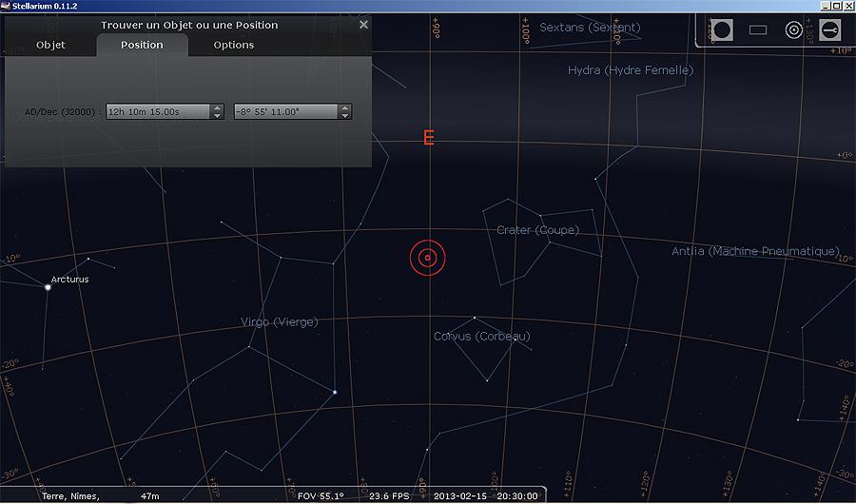Click the time 20:30:00 in status bar
This screenshot has width=856, height=504.
(x=517, y=495)
